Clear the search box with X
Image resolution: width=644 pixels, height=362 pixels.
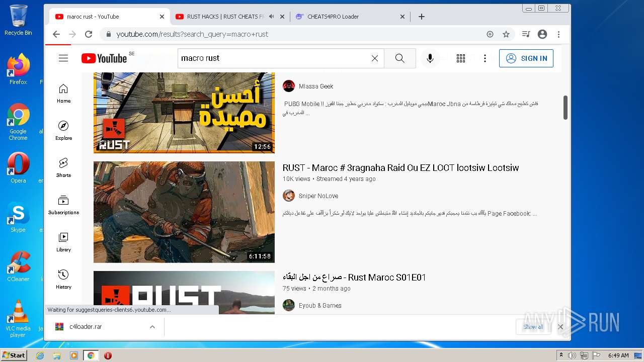[375, 58]
